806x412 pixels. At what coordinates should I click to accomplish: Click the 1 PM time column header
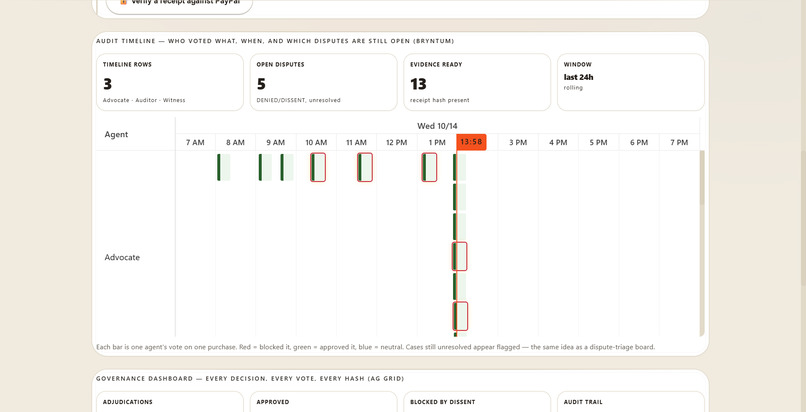click(x=437, y=142)
